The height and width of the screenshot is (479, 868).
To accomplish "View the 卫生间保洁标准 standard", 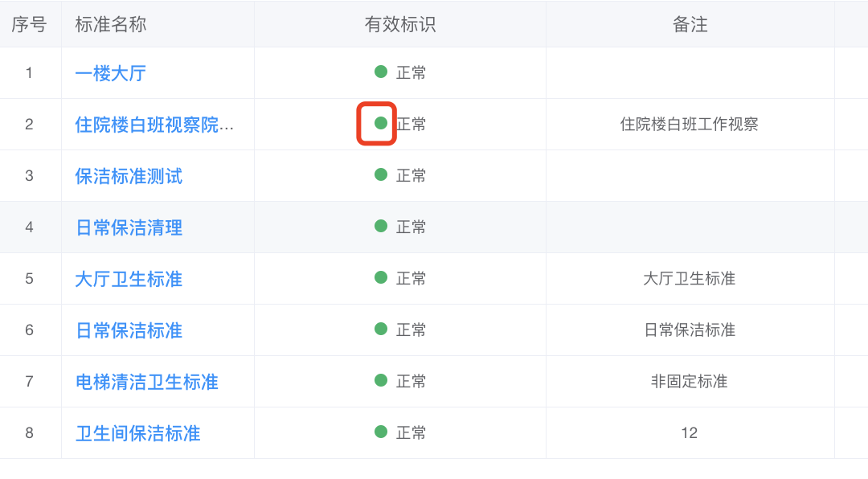I will (137, 433).
